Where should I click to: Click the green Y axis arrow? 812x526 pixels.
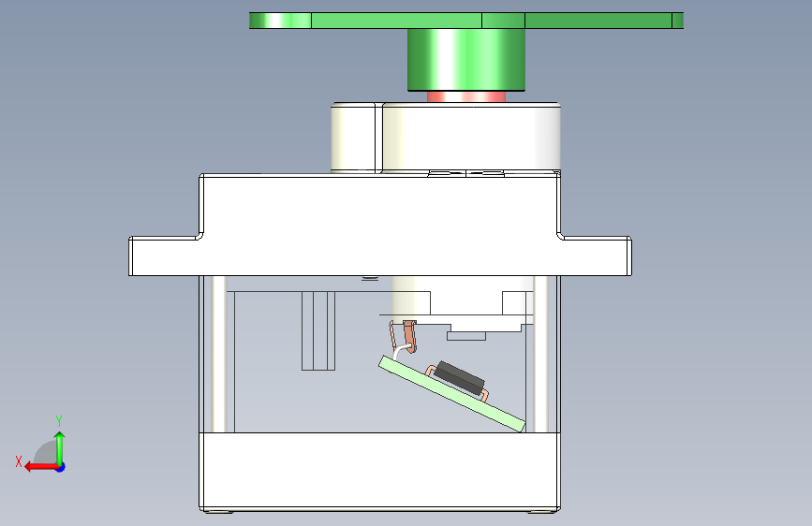click(x=60, y=447)
